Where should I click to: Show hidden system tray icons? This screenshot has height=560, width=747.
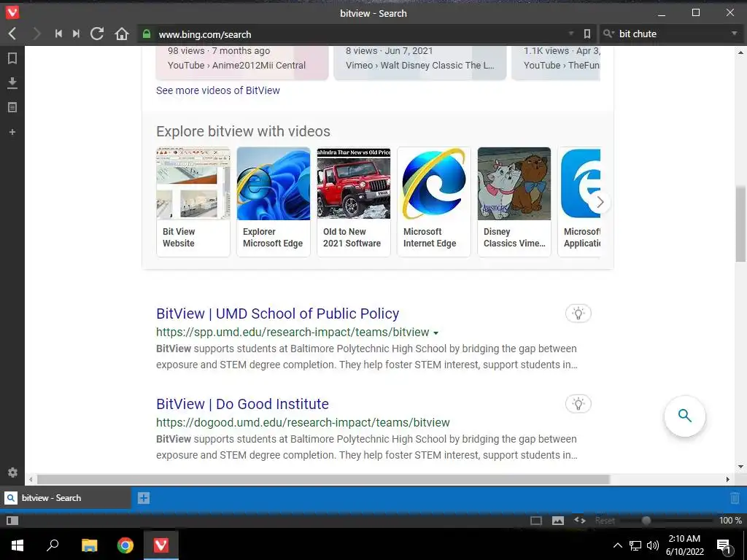point(617,545)
